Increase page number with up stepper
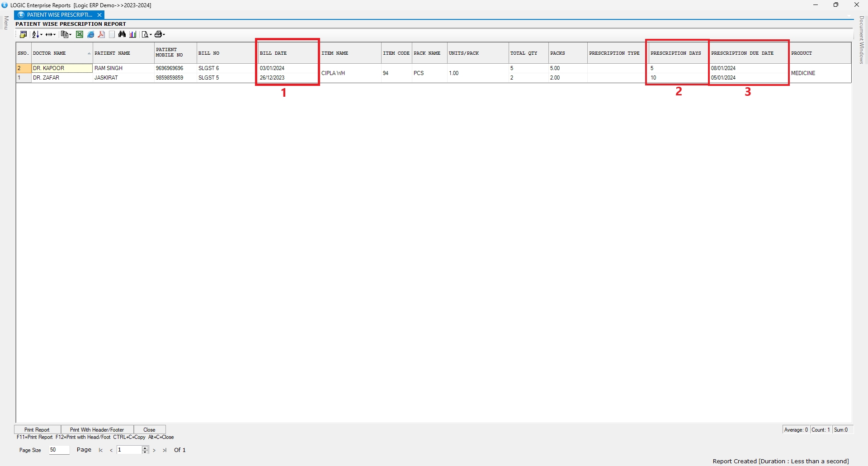 (x=145, y=448)
